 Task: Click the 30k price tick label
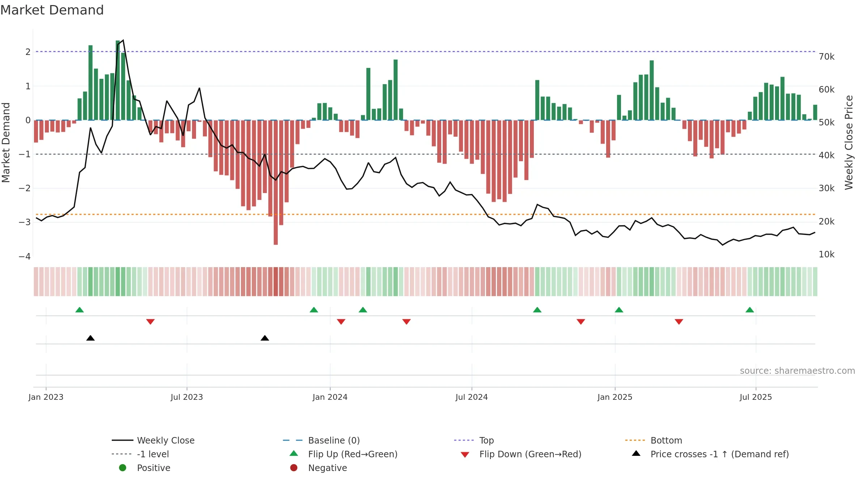[x=827, y=188]
